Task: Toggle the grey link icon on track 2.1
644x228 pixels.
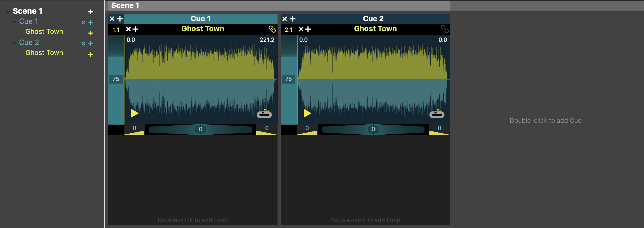Action: pyautogui.click(x=445, y=29)
